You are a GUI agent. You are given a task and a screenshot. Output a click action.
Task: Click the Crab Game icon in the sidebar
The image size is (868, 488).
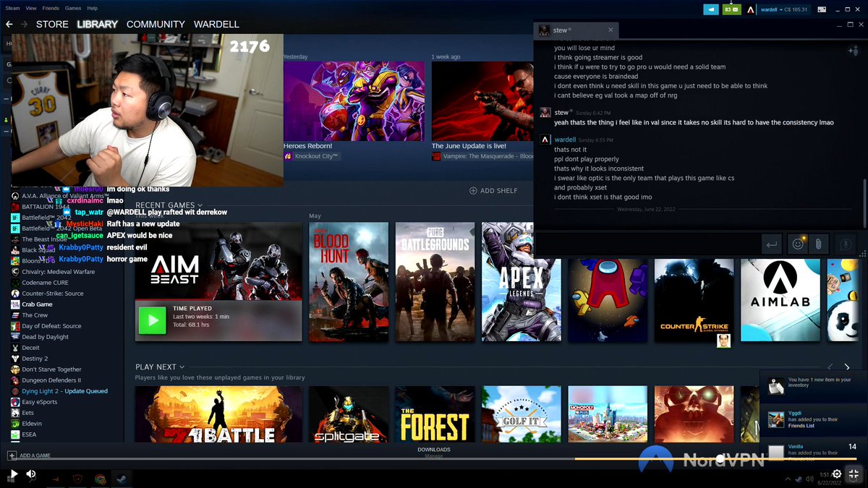point(15,304)
